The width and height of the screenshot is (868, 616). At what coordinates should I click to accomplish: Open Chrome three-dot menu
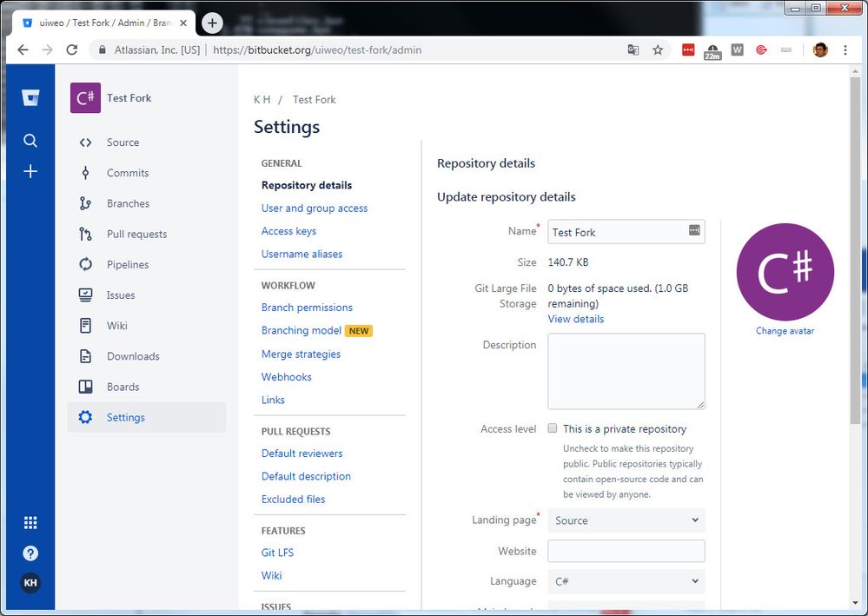845,50
